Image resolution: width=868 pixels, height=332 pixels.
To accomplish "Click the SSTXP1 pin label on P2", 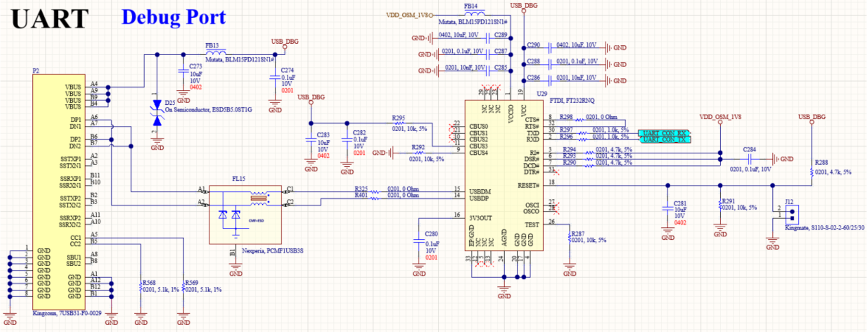I will (71, 159).
